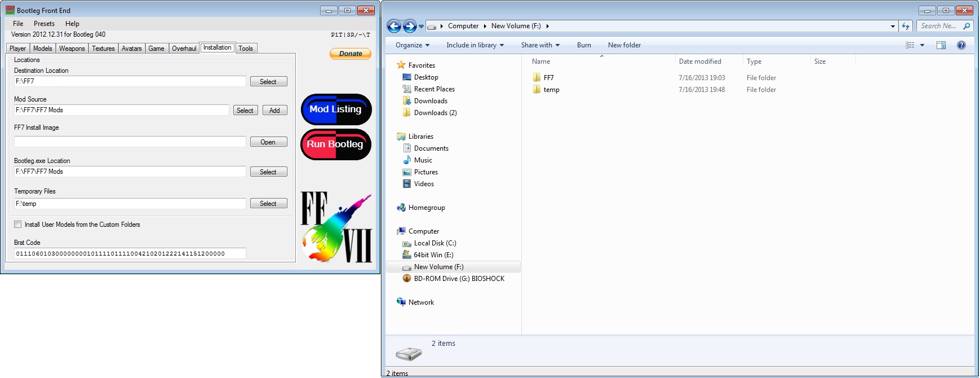Click the Recent Places icon
Screen dimensions: 980x378
pos(407,89)
